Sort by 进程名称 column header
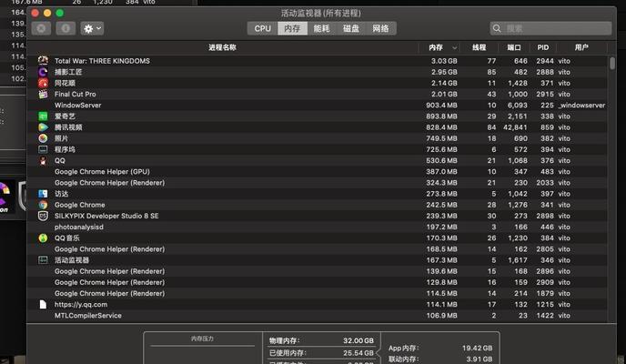626x364 pixels. tap(222, 47)
